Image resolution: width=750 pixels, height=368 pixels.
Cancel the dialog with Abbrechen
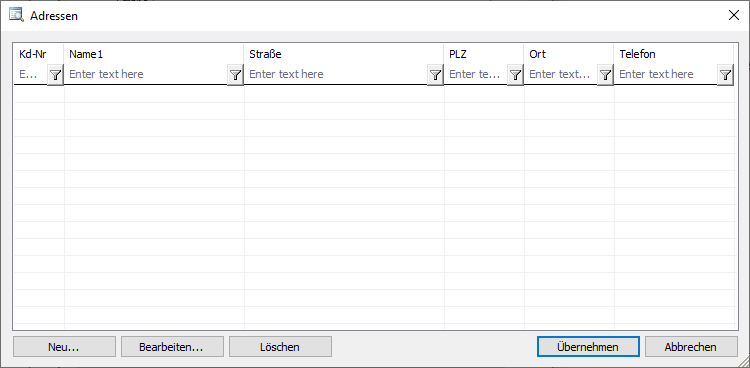pos(691,347)
